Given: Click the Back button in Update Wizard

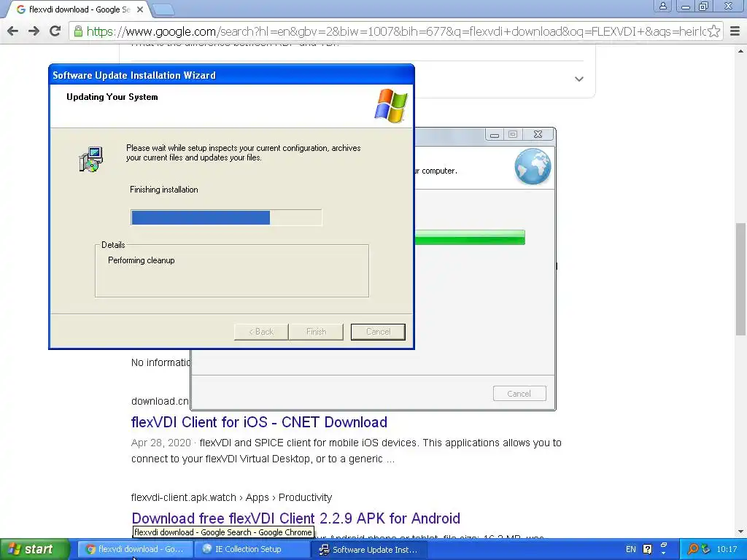Looking at the screenshot, I should (x=261, y=332).
